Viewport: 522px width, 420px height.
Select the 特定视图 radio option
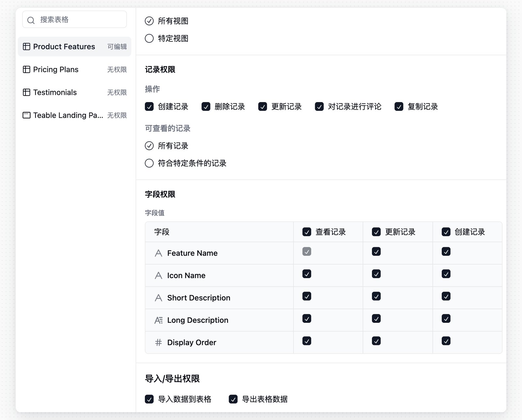click(149, 38)
